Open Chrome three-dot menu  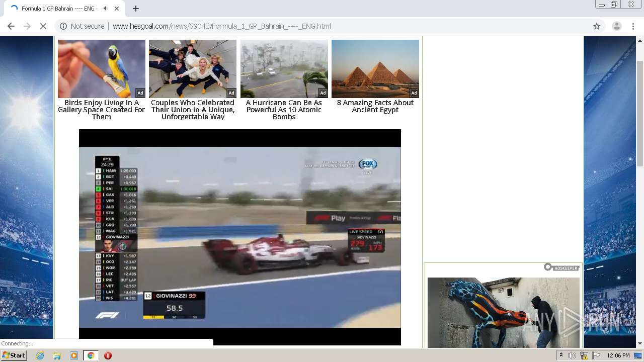pyautogui.click(x=633, y=26)
